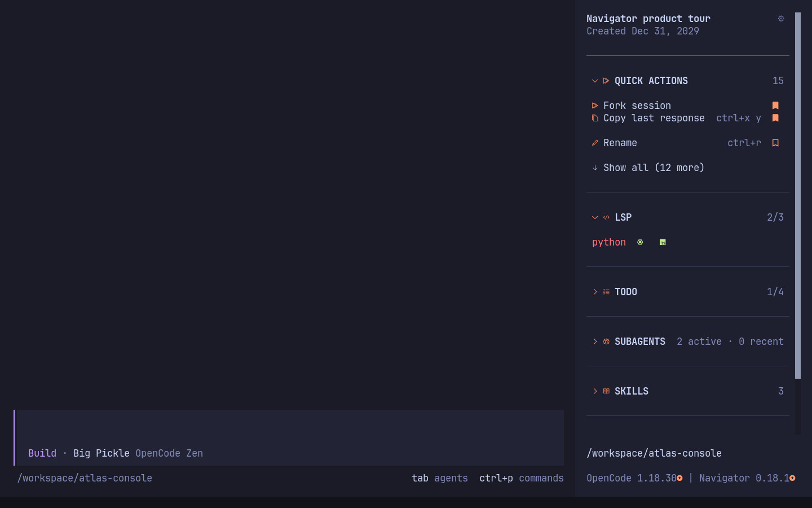
Task: Click the Fork session triangle icon
Action: (x=595, y=106)
